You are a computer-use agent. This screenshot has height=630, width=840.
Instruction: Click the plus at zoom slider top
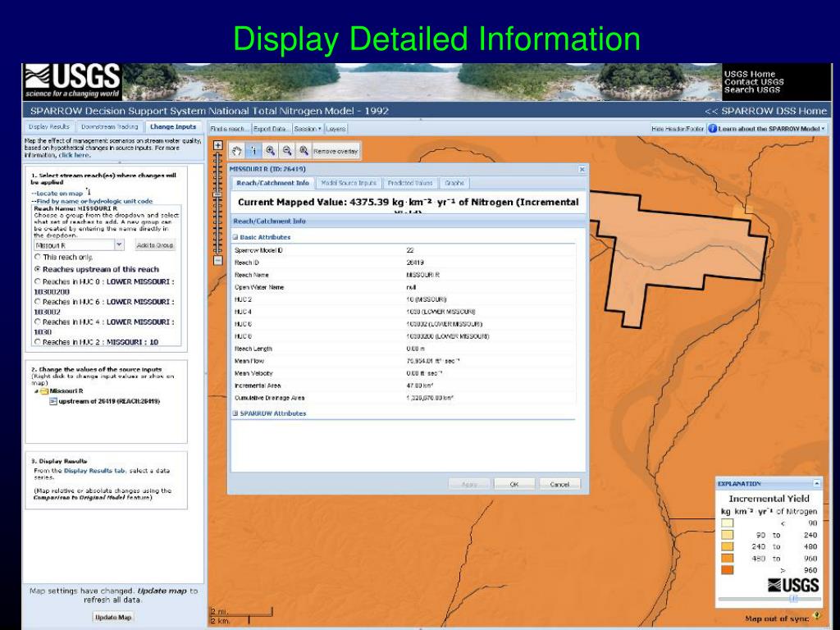(x=218, y=145)
